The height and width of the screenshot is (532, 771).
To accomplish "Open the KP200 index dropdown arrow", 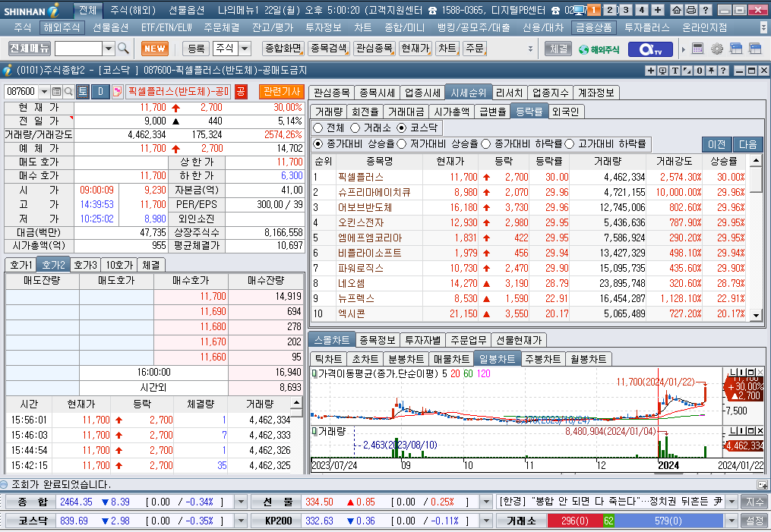I will pyautogui.click(x=486, y=521).
